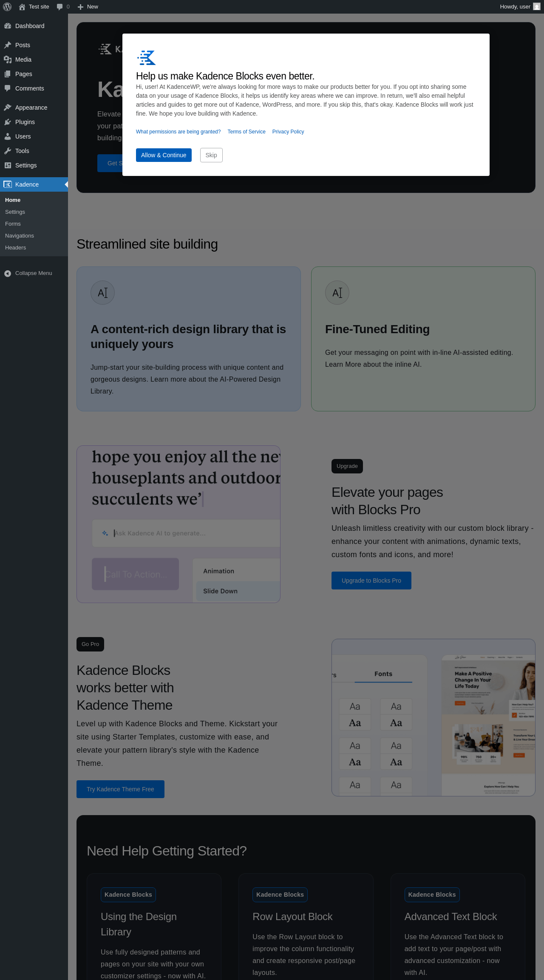Click Upgrade to Blocks Pro button

click(x=371, y=581)
